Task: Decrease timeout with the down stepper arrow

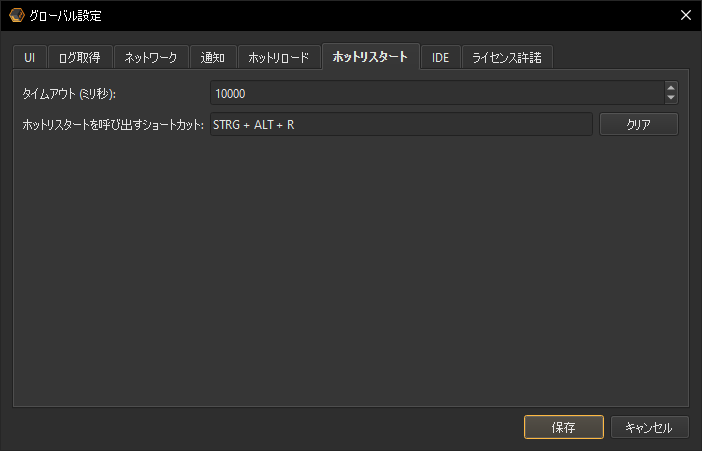Action: pos(671,98)
